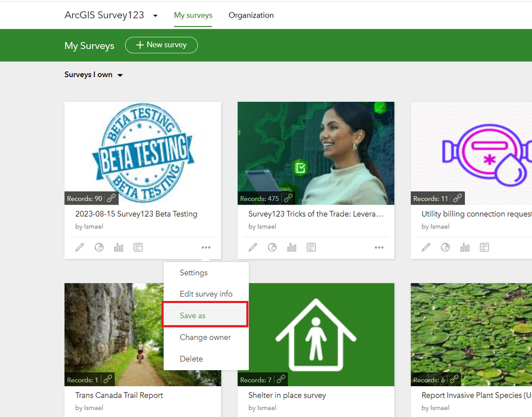Open the Survey123 Tricks of the Trade title
This screenshot has width=532, height=417.
[316, 214]
